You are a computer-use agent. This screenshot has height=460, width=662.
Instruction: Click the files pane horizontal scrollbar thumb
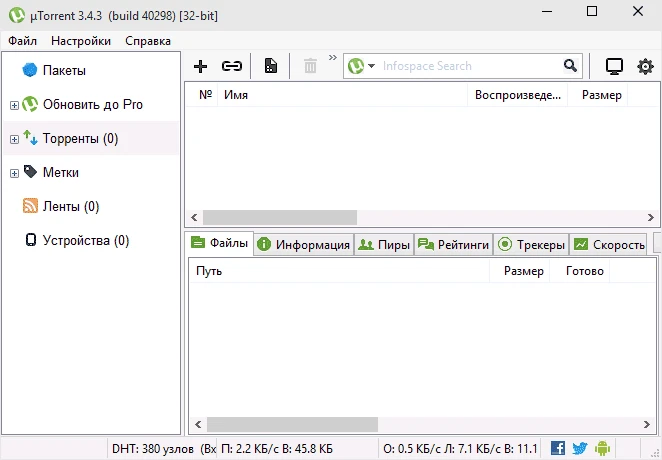click(x=292, y=425)
